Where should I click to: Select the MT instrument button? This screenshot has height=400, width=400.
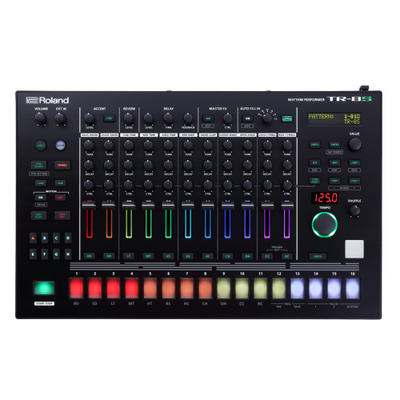pos(148,256)
